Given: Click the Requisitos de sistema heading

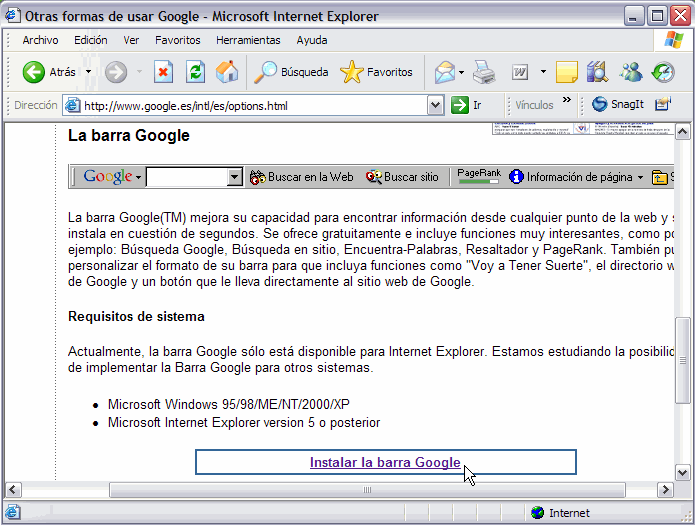Looking at the screenshot, I should [136, 316].
